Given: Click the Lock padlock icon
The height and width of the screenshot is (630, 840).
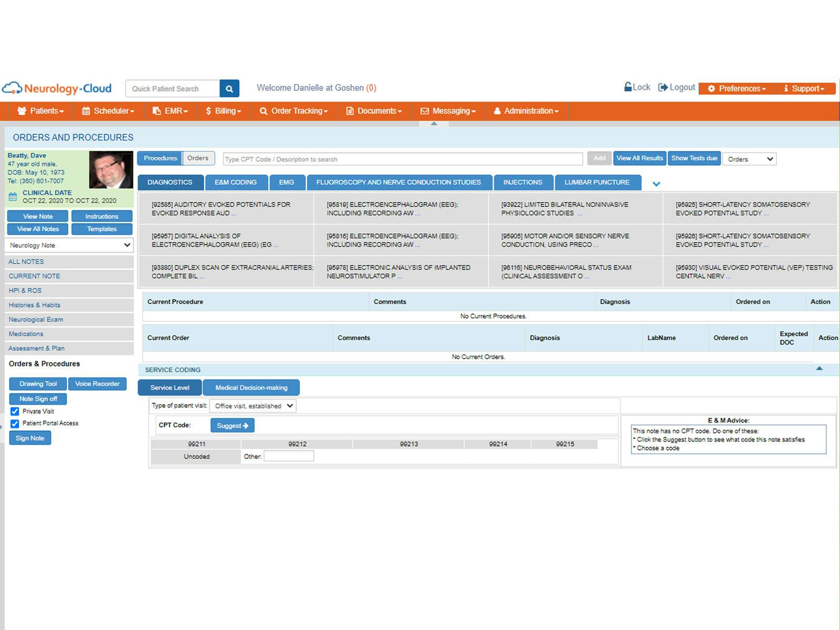Looking at the screenshot, I should tap(628, 87).
